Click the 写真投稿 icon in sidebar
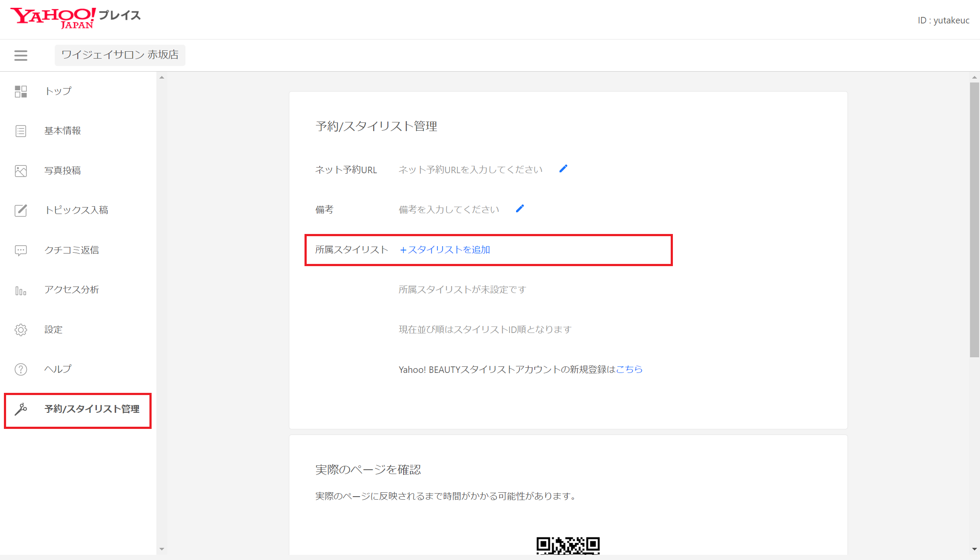The image size is (980, 560). click(20, 170)
